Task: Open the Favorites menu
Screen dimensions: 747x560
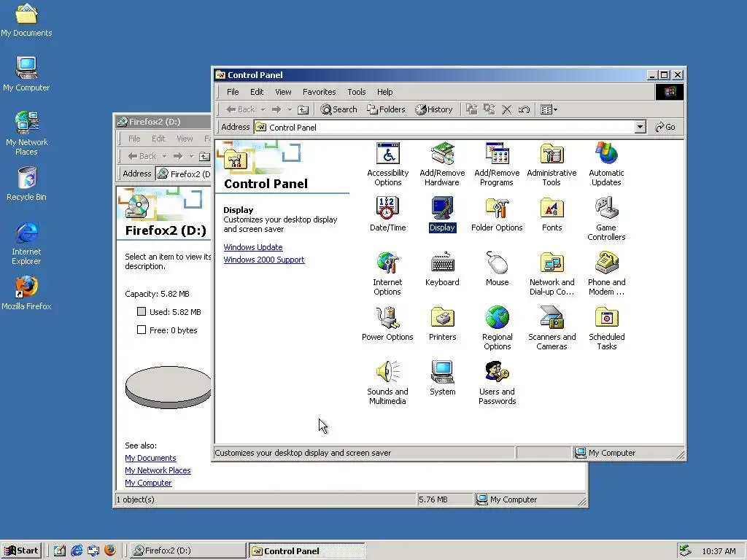Action: 320,92
